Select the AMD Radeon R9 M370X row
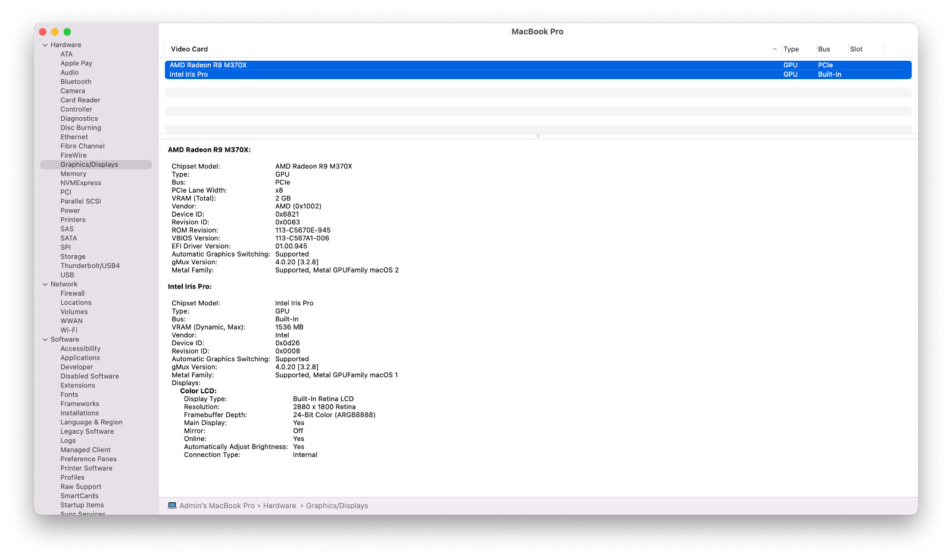The image size is (952, 560). point(538,65)
